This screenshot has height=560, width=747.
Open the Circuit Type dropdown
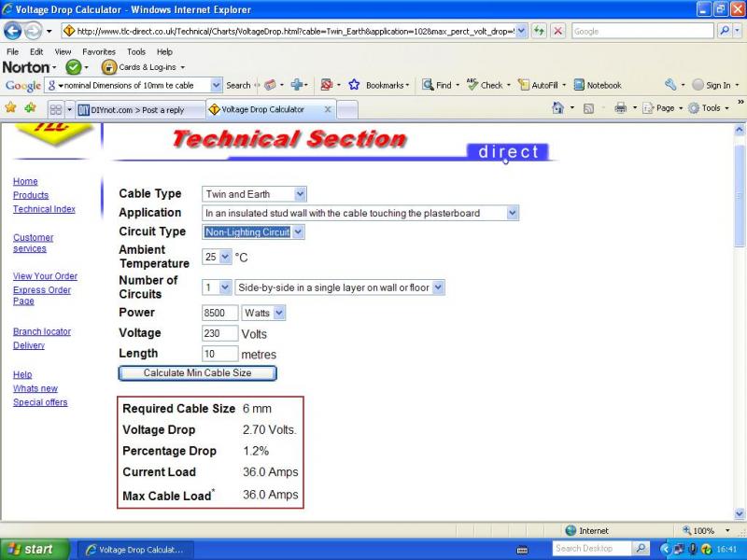click(x=298, y=231)
